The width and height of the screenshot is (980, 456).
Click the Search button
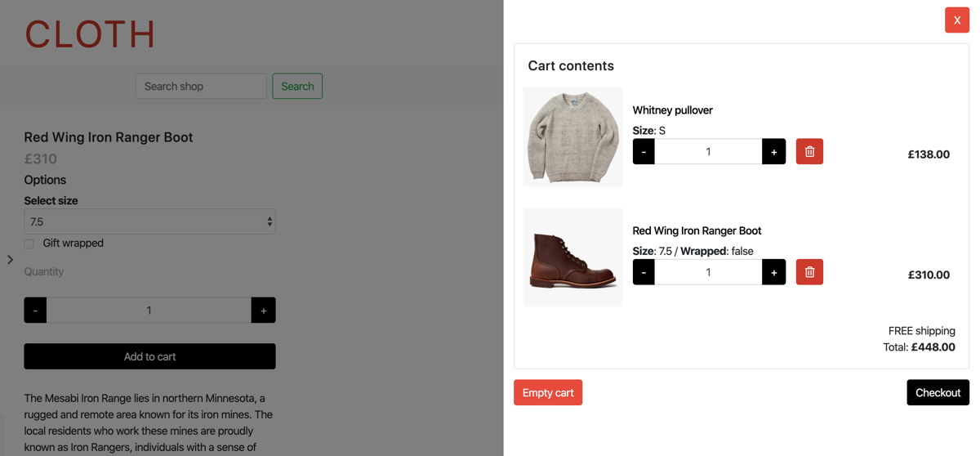click(x=297, y=86)
